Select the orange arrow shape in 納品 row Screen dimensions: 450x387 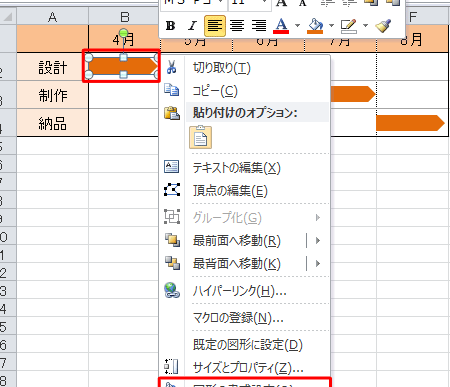coord(410,123)
